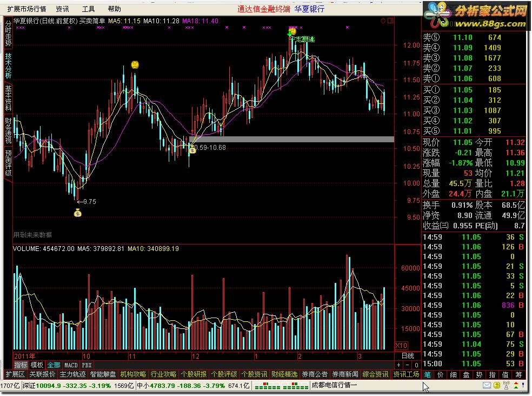The width and height of the screenshot is (532, 396).
Task: Click the 卖① ask price 11.06
Action: click(463, 78)
